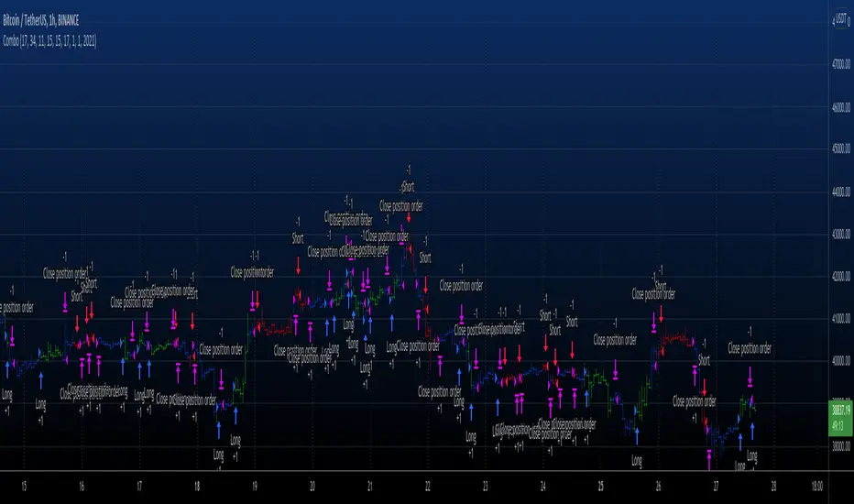Select date 23 on the time axis
The image size is (854, 504).
(486, 486)
